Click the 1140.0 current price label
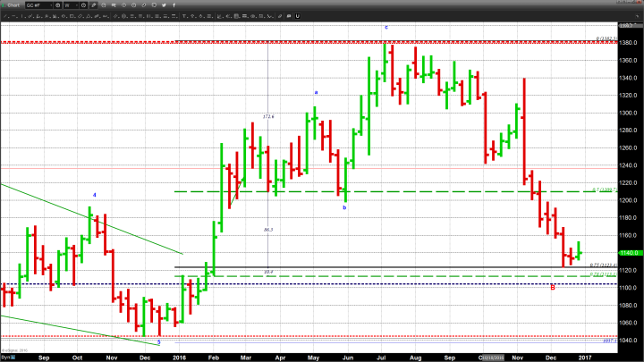Viewport: 644px width, 362px height. [x=630, y=253]
